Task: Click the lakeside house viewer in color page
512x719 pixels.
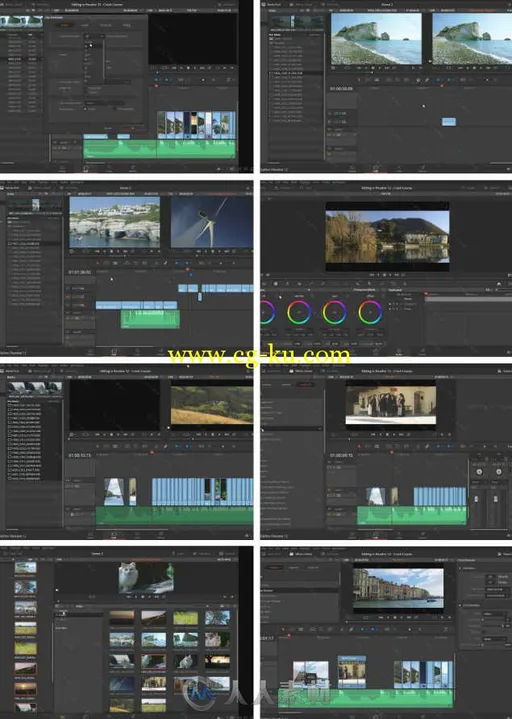Action: click(x=387, y=237)
